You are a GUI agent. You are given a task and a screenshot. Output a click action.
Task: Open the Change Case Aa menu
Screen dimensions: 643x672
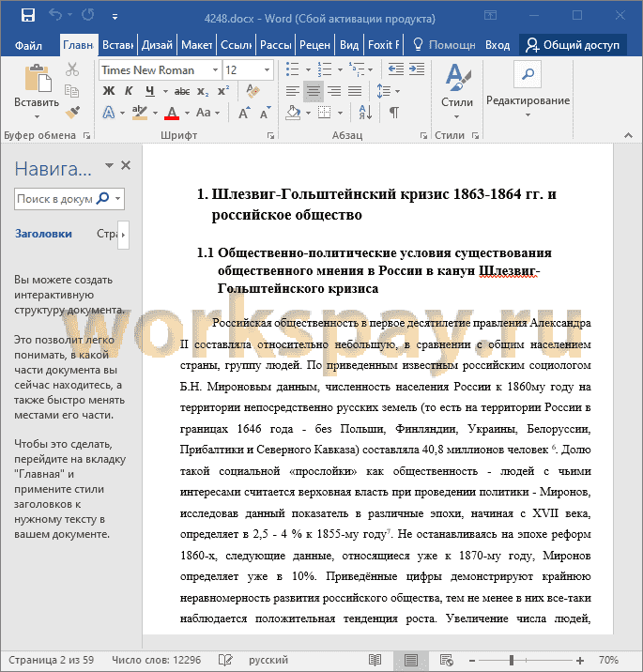pyautogui.click(x=207, y=113)
